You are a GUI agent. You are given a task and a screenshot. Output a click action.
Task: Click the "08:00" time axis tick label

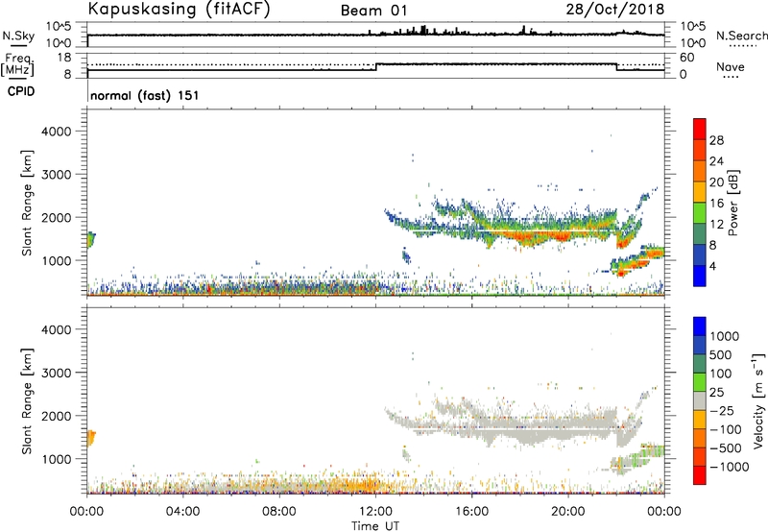279,512
